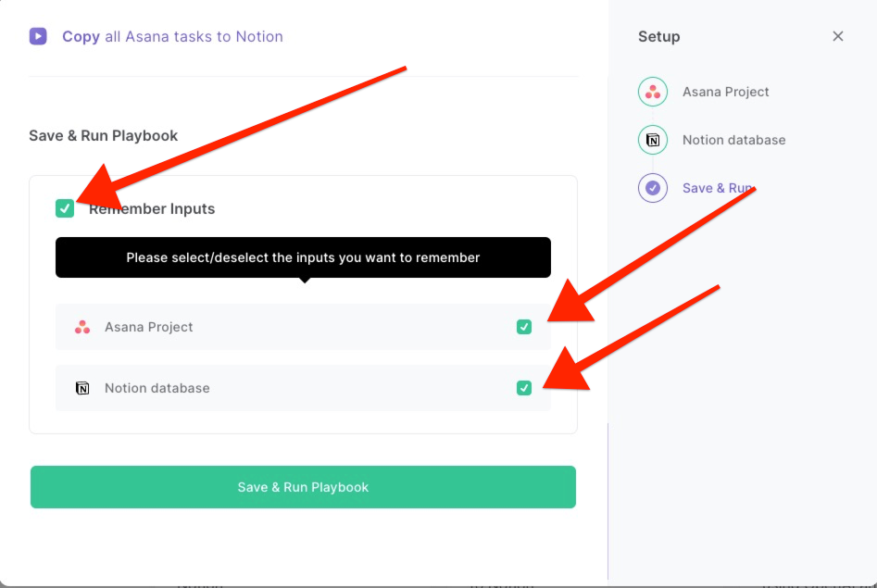Select the Asana logo beside Asana Project row
Screen dimensions: 877x588
click(x=81, y=327)
